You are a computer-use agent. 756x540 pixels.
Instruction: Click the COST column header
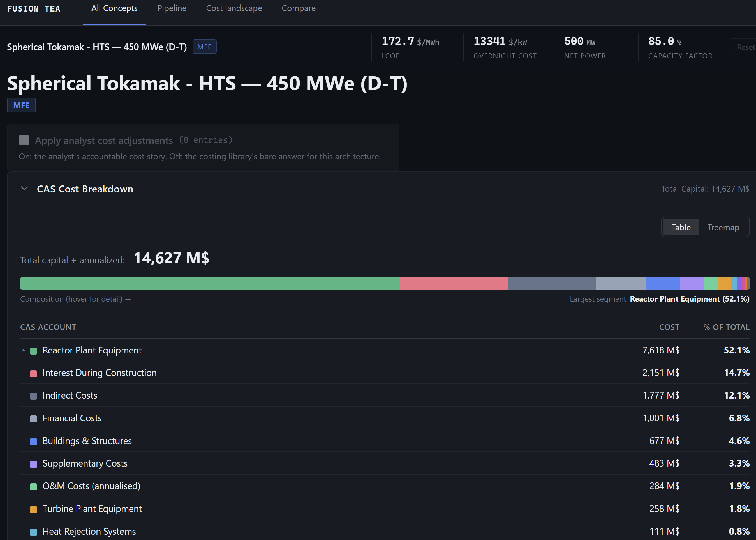pyautogui.click(x=669, y=327)
